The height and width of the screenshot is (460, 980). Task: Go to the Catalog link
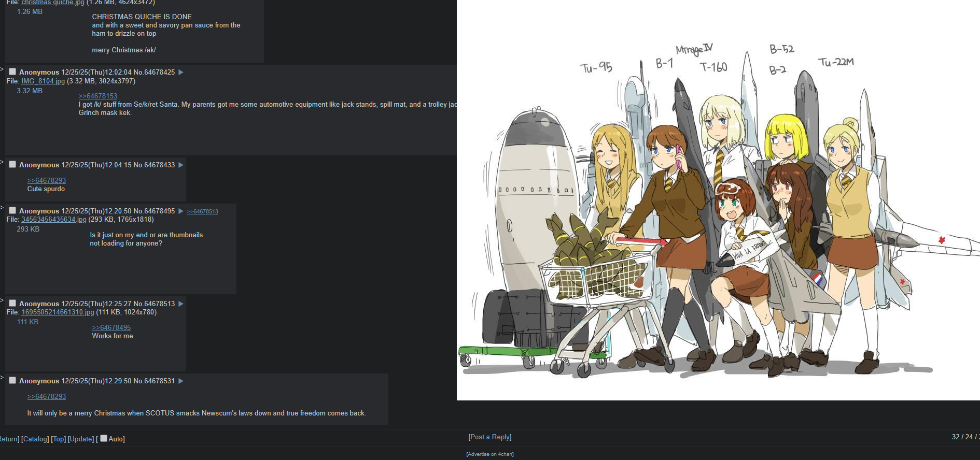[35, 439]
